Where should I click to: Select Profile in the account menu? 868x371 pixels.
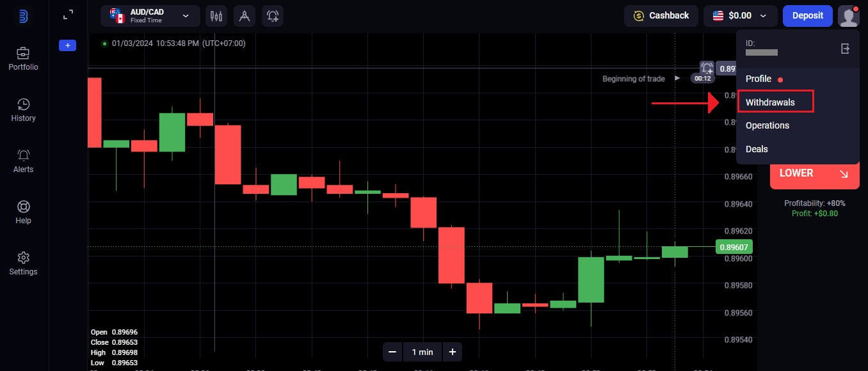tap(759, 79)
